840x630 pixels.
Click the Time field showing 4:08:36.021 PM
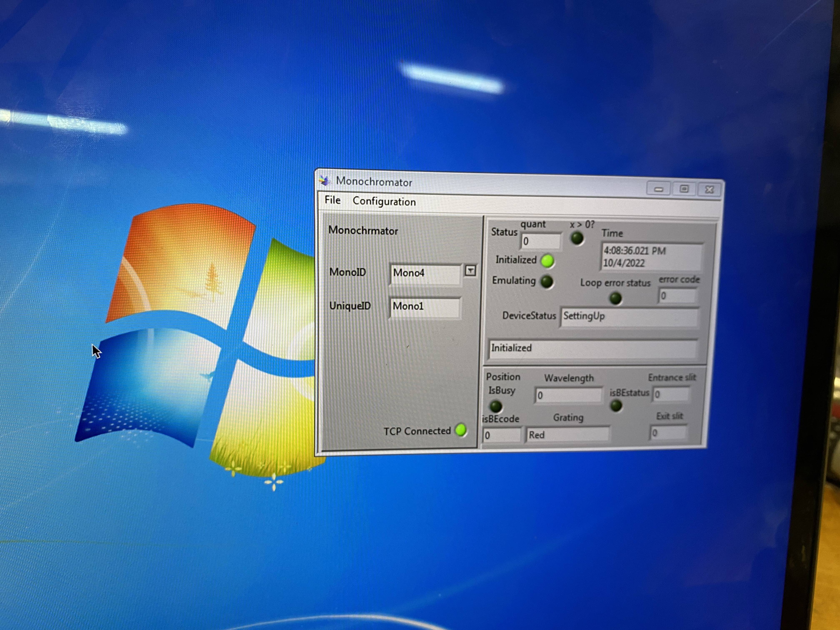tap(652, 257)
